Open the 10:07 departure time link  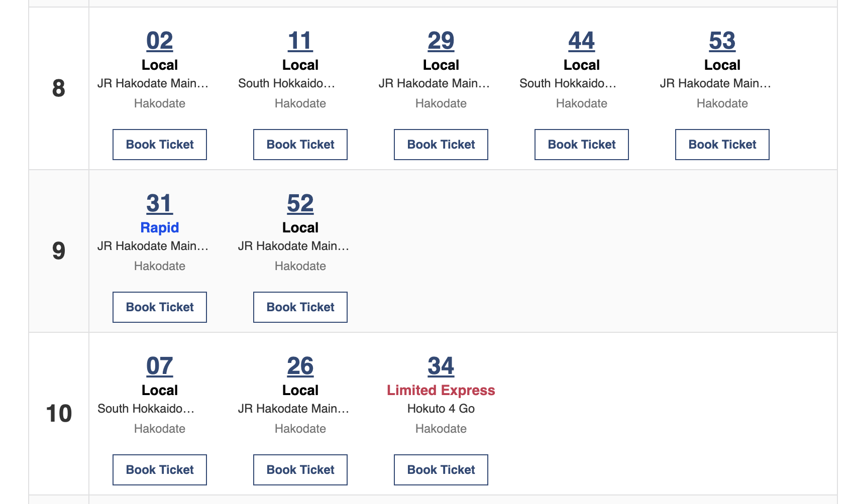pos(160,366)
